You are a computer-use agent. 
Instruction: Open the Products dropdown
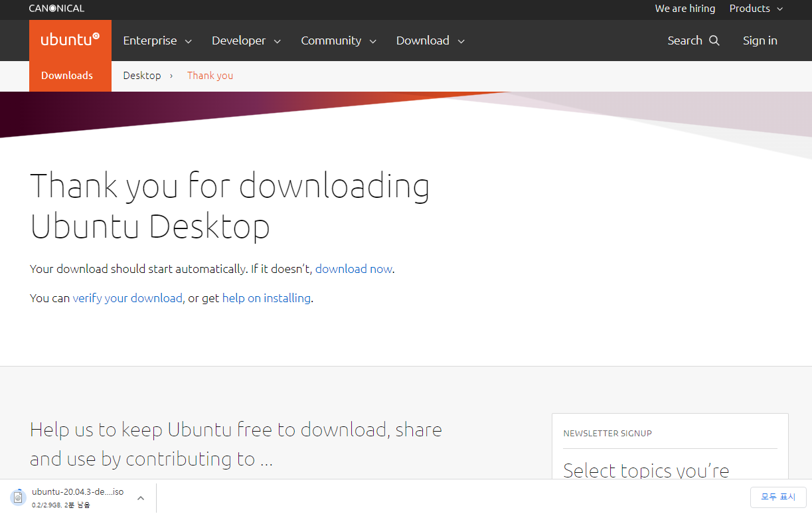tap(756, 9)
